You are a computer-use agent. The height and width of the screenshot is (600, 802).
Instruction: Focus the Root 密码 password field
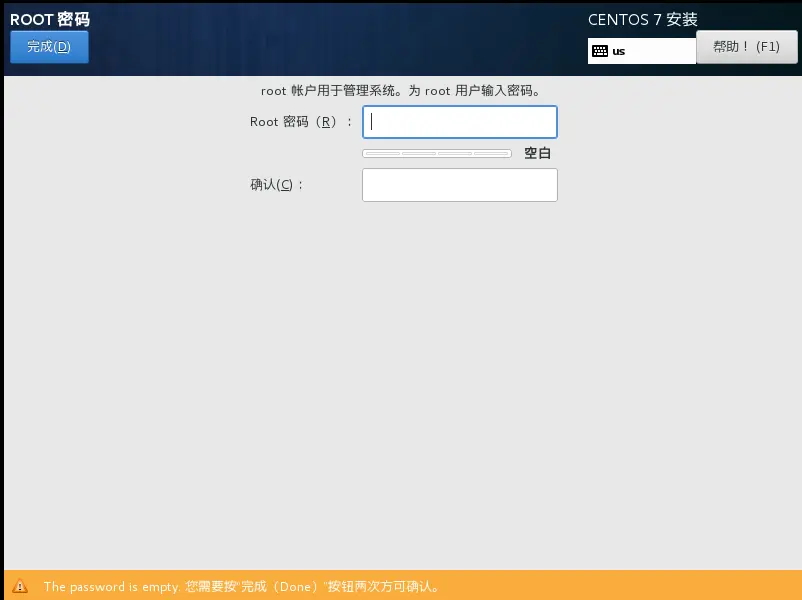pyautogui.click(x=459, y=122)
